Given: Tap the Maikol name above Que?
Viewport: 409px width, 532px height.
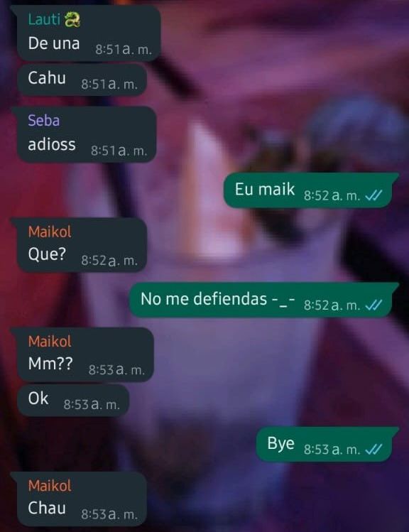Looking at the screenshot, I should (x=50, y=232).
